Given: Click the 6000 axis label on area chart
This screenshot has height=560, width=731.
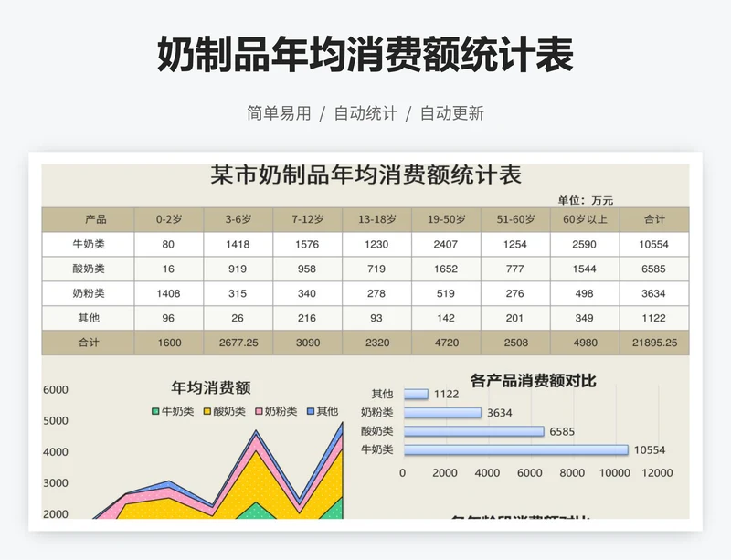Looking at the screenshot, I should 56,390.
